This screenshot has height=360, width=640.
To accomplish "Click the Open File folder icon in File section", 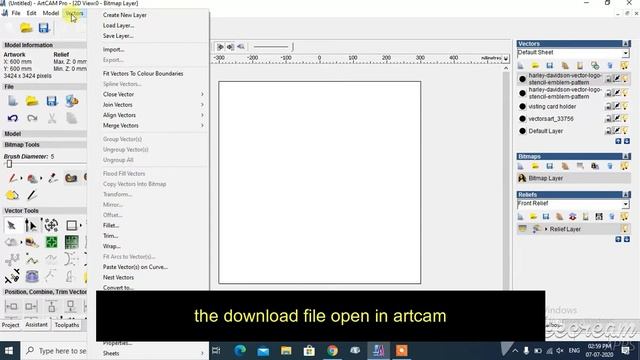I will pos(32,101).
